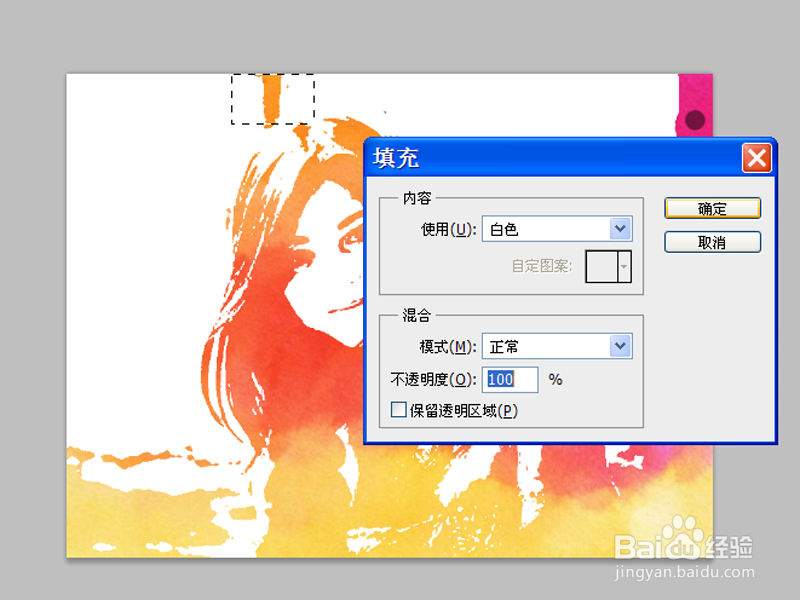The image size is (800, 600).
Task: Open the 模式 blending mode dropdown showing 正常
Action: 557,346
